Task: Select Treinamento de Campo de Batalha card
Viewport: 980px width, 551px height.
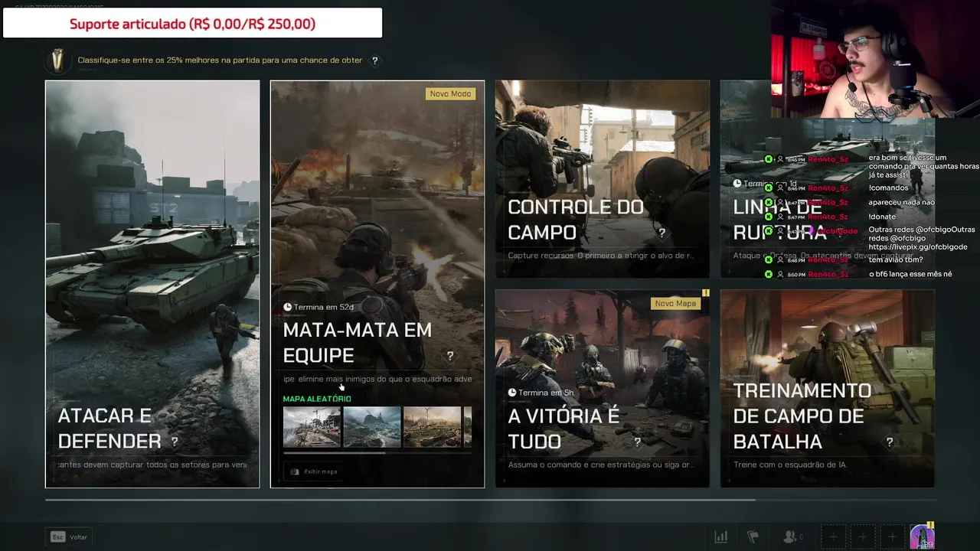Action: click(x=828, y=389)
